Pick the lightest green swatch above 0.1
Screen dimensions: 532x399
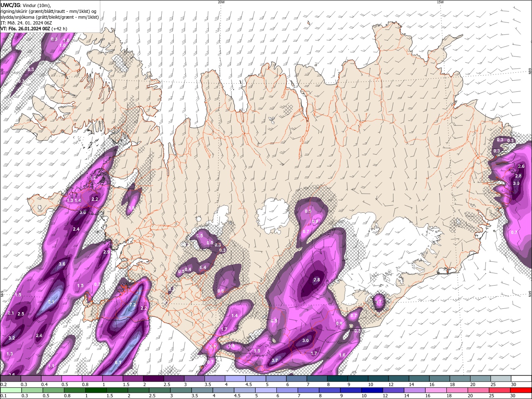point(10,390)
